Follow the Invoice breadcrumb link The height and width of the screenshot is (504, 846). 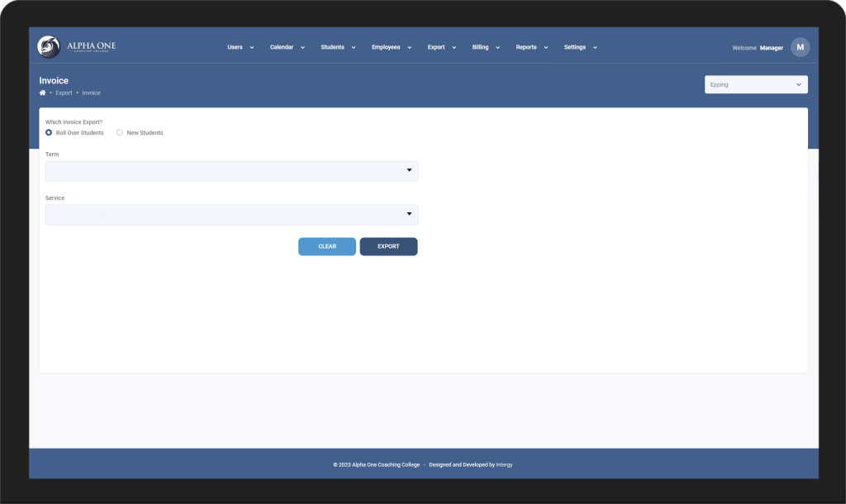click(91, 93)
